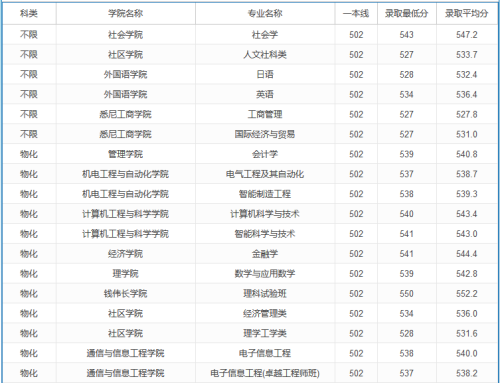Select the 管理学院 college cell
500x383 pixels.
coord(125,154)
